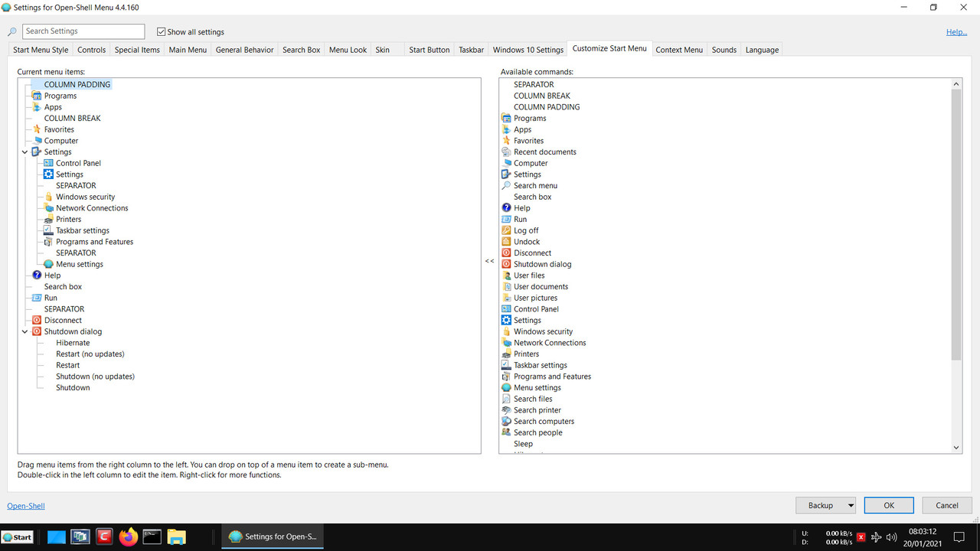Click the Available commands scrollbar up arrow
This screenshot has height=551, width=980.
tap(956, 83)
